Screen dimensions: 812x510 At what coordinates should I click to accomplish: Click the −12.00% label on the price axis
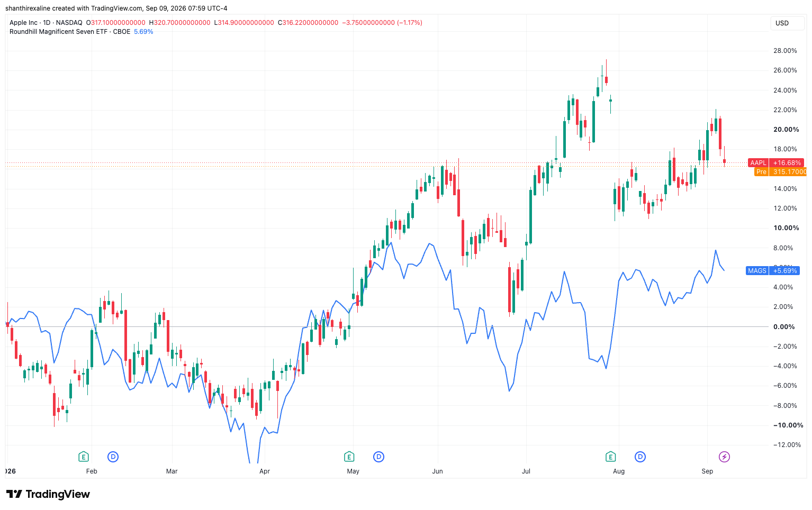pyautogui.click(x=787, y=445)
